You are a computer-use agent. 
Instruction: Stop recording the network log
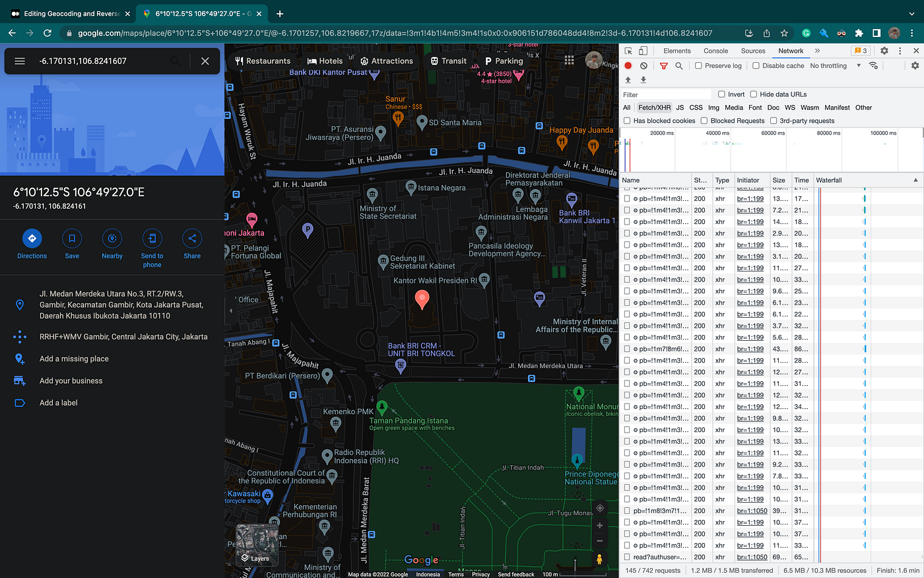(628, 66)
